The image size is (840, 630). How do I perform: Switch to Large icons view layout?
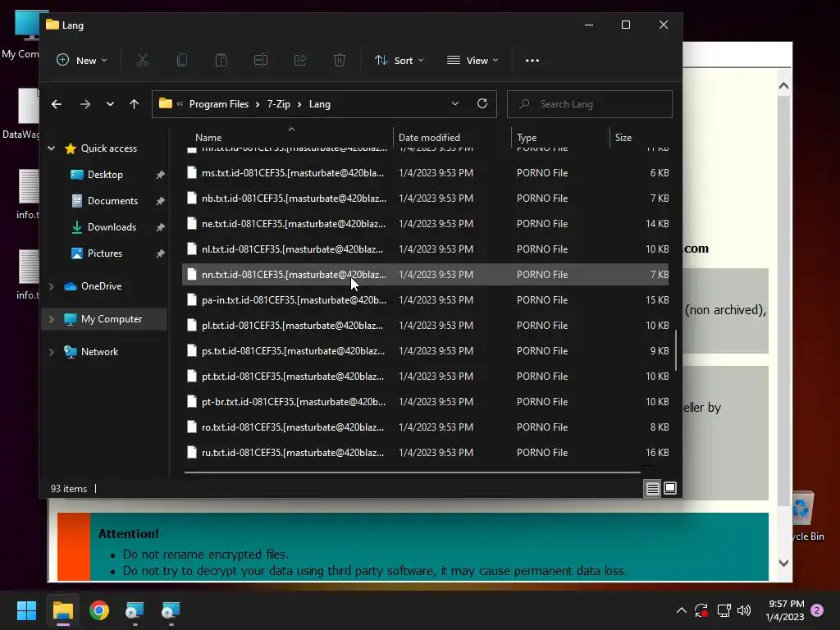point(670,489)
